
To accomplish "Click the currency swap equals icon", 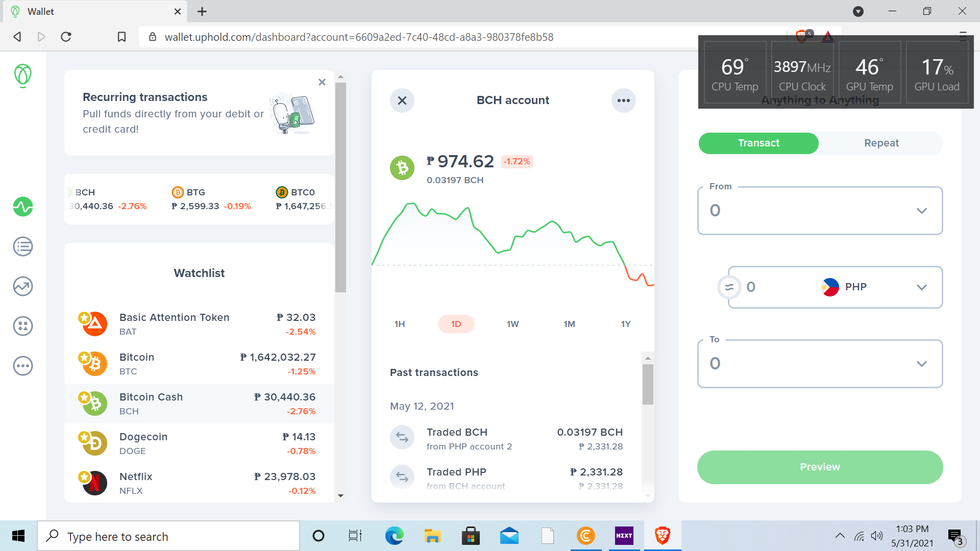I will point(729,287).
